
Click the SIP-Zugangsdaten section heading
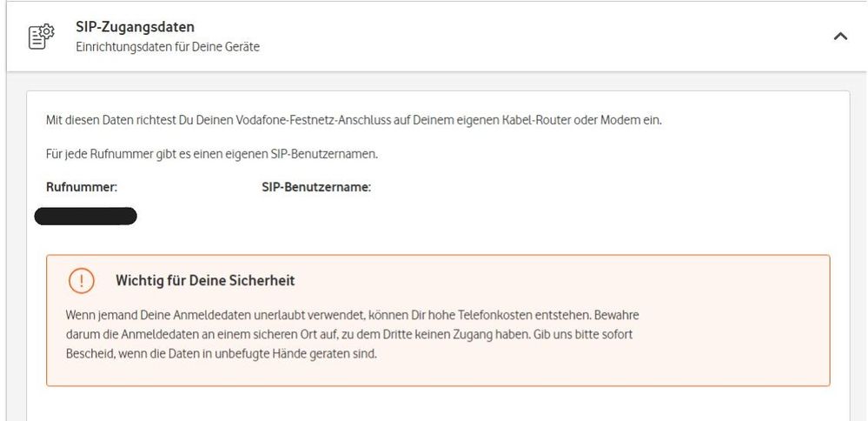point(135,28)
